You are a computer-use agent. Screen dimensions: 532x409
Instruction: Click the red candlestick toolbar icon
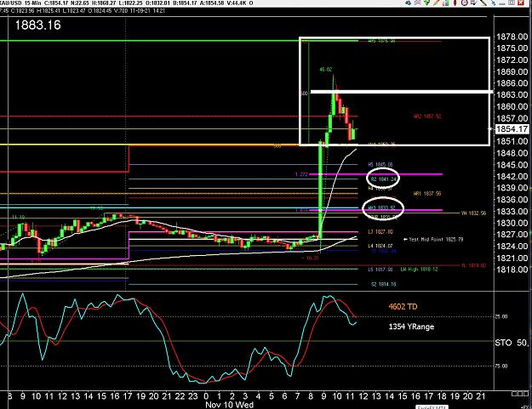(455, 3)
